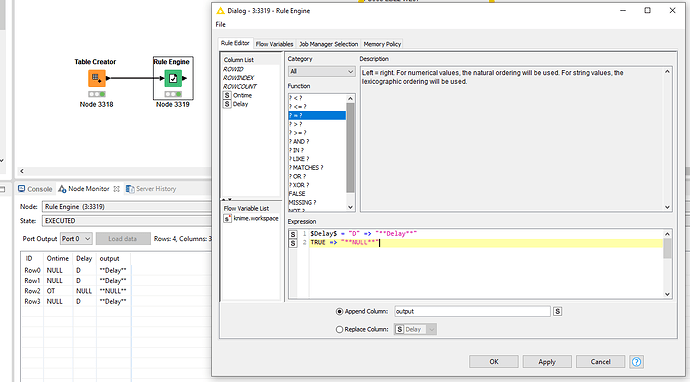The height and width of the screenshot is (382, 690).
Task: Click the OK button
Action: coord(494,362)
